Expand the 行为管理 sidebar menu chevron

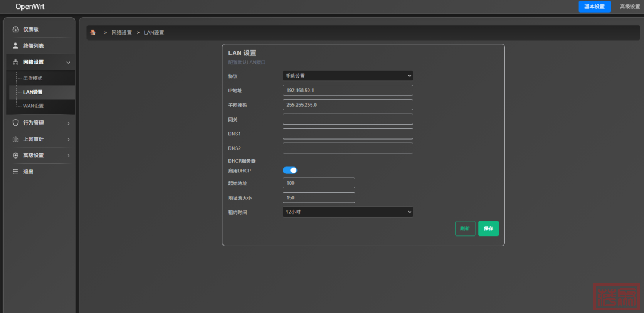coord(69,123)
